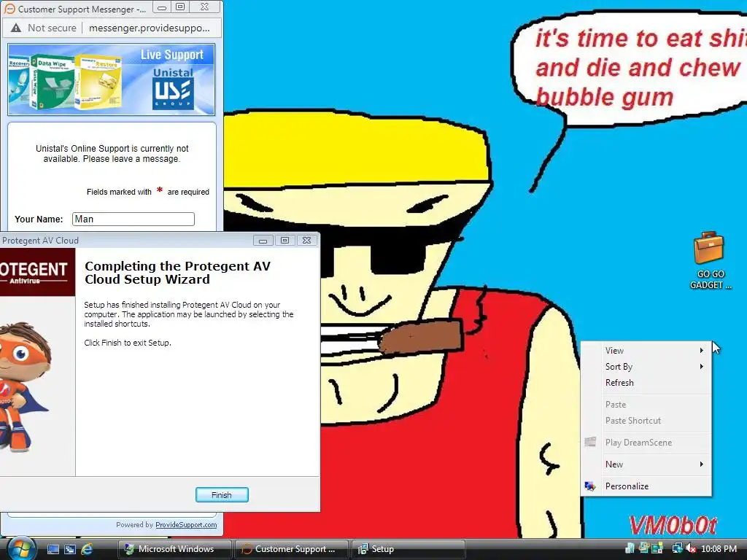
Task: Minimize the Customer Support Messenger window
Action: click(162, 7)
